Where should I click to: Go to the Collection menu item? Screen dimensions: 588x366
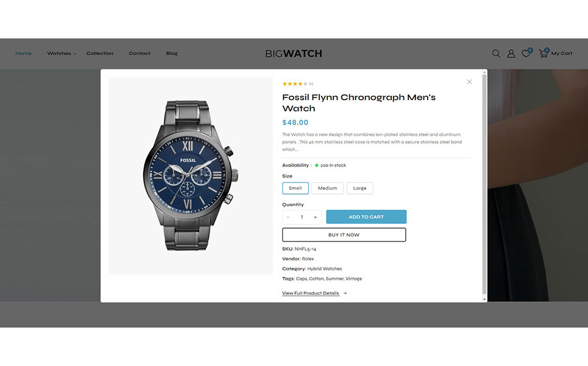coord(100,53)
